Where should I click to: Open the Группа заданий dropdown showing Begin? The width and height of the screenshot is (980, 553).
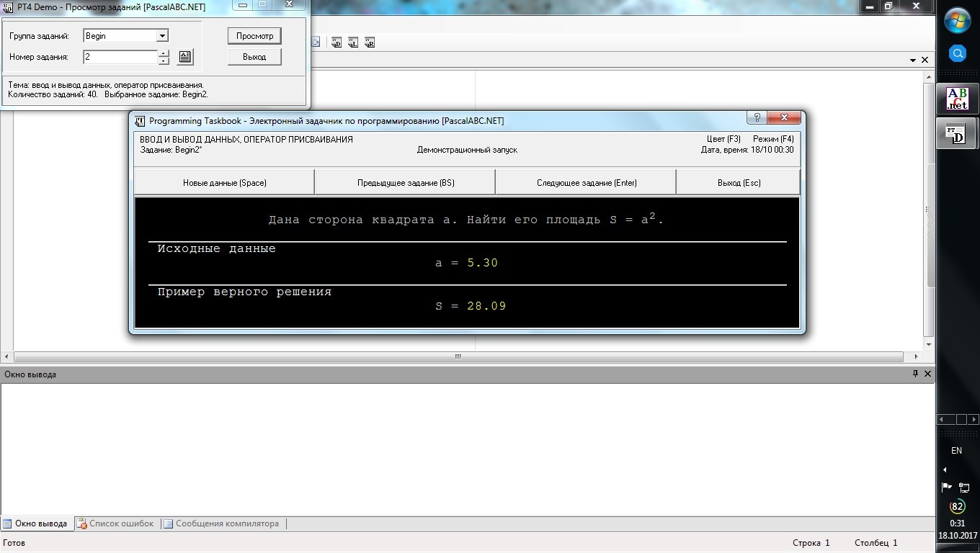click(x=162, y=36)
